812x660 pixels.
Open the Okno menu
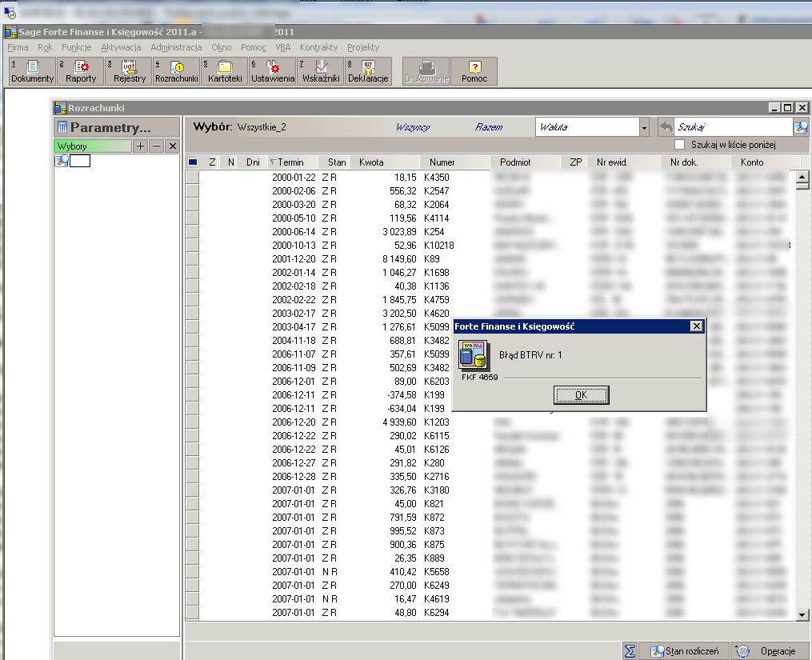[221, 47]
